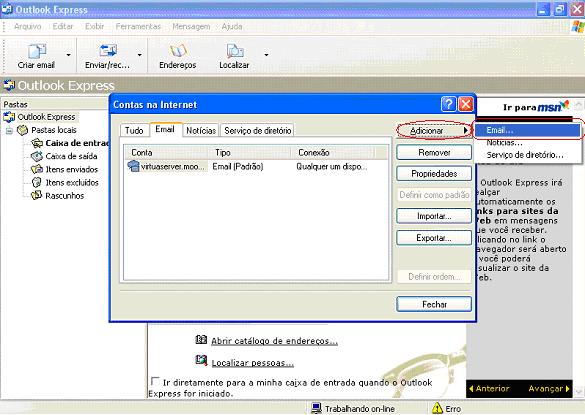Click the Importar... button
This screenshot has width=585, height=415.
point(434,216)
